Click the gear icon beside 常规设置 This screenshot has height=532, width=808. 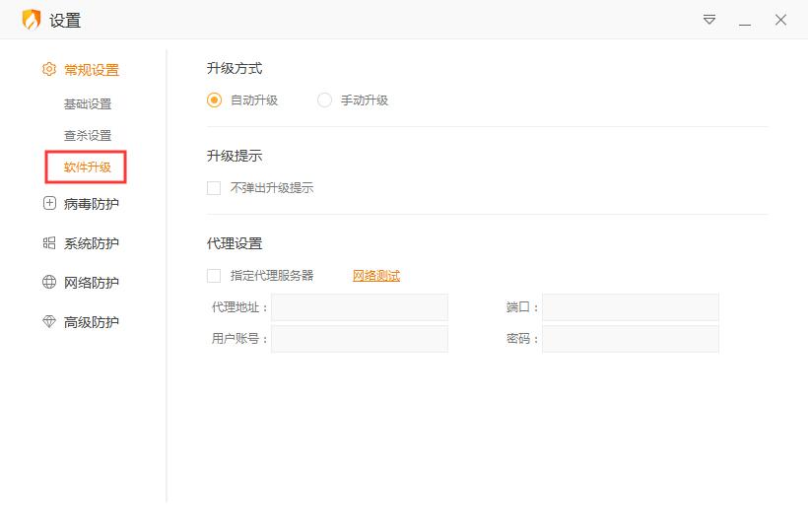(x=49, y=70)
